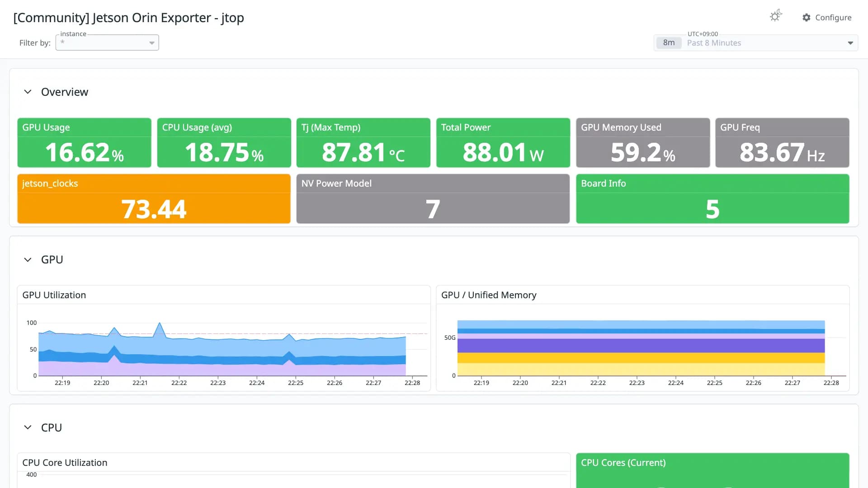Click the 50G label on Unified Memory axis
Viewport: 868px width, 488px height.
click(x=450, y=338)
